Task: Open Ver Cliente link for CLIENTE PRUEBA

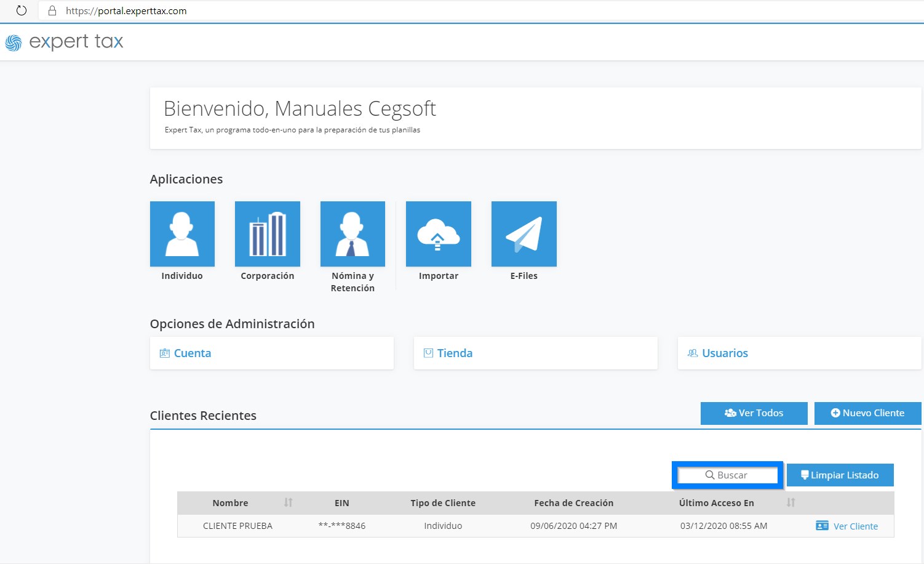Action: click(856, 526)
